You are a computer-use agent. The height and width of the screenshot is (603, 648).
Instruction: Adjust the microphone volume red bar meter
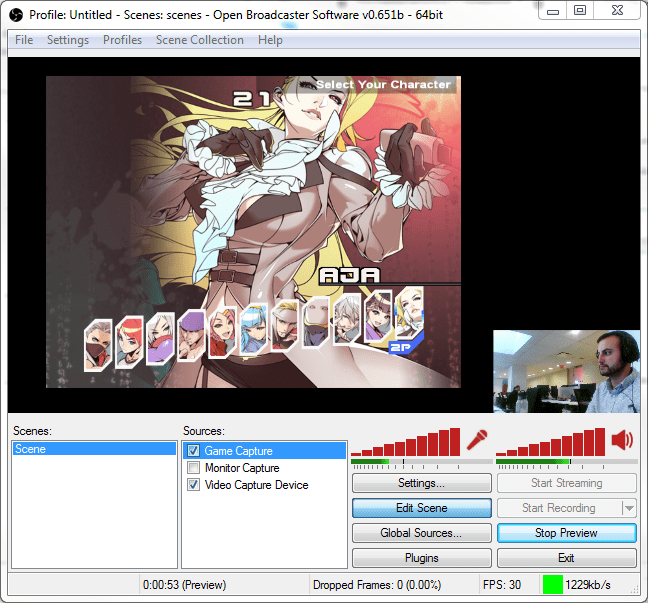tap(405, 442)
